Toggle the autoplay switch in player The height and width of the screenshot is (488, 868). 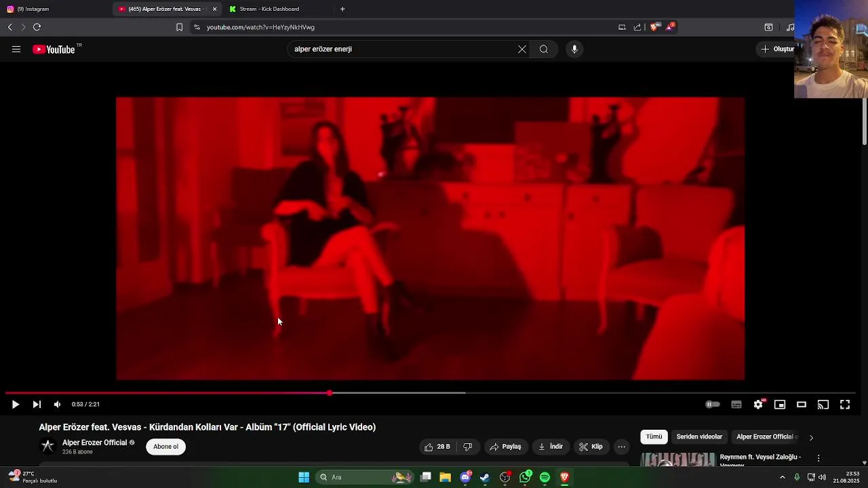(x=712, y=405)
